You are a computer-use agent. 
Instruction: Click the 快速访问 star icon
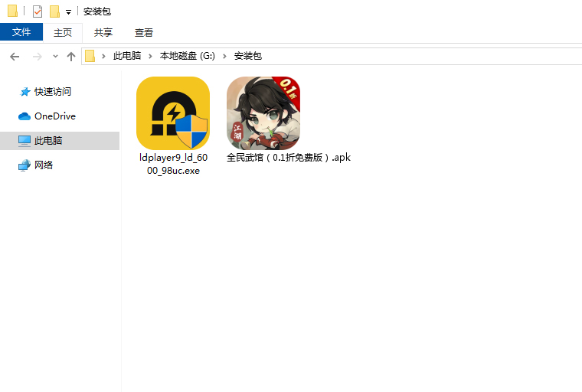click(x=25, y=92)
